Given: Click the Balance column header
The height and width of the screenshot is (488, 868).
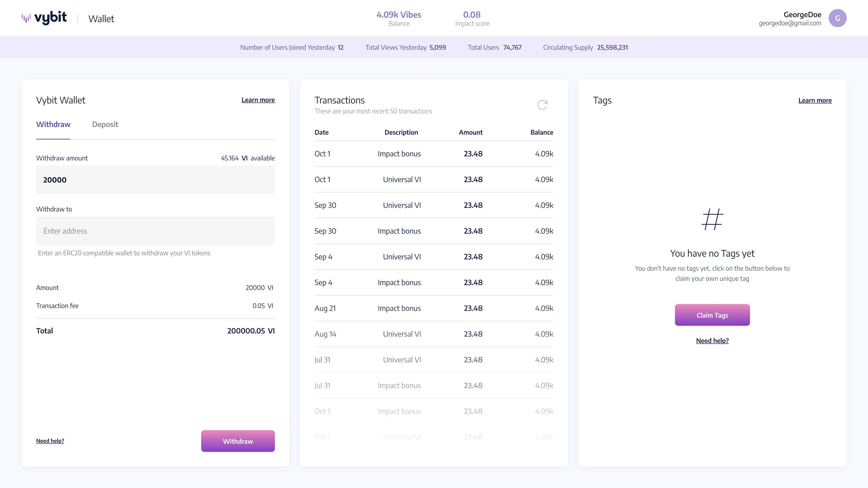Looking at the screenshot, I should [x=541, y=132].
